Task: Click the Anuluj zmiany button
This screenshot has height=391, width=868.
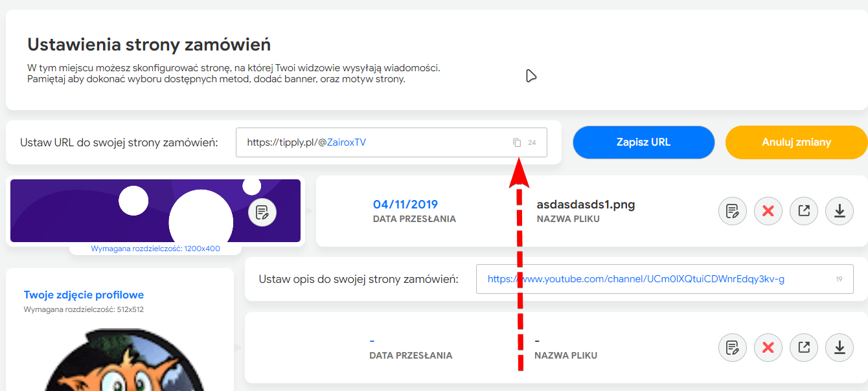Action: [797, 142]
